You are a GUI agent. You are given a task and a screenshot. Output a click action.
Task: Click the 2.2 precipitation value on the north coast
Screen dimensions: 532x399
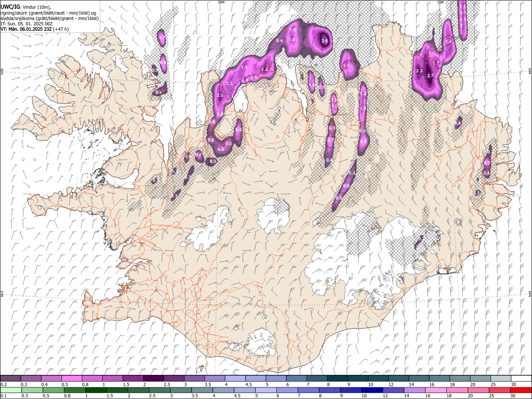[264, 69]
